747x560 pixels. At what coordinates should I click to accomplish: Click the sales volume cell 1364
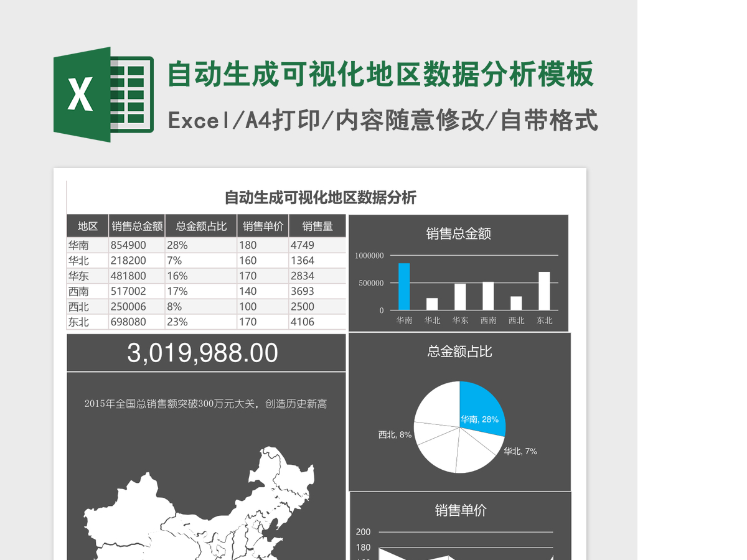[x=317, y=261]
